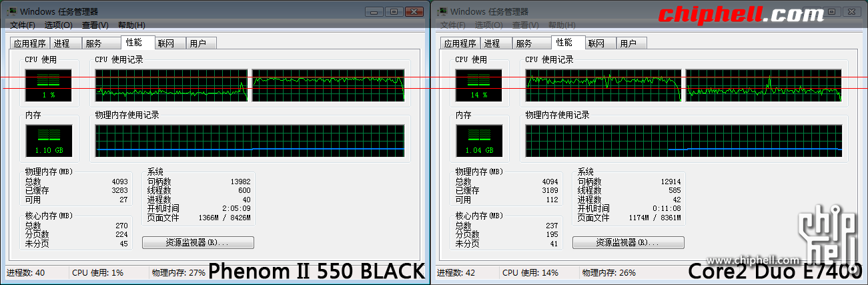The height and width of the screenshot is (285, 868).
Task: Click CPU usage gauge showing 14 %
Action: pos(479,85)
